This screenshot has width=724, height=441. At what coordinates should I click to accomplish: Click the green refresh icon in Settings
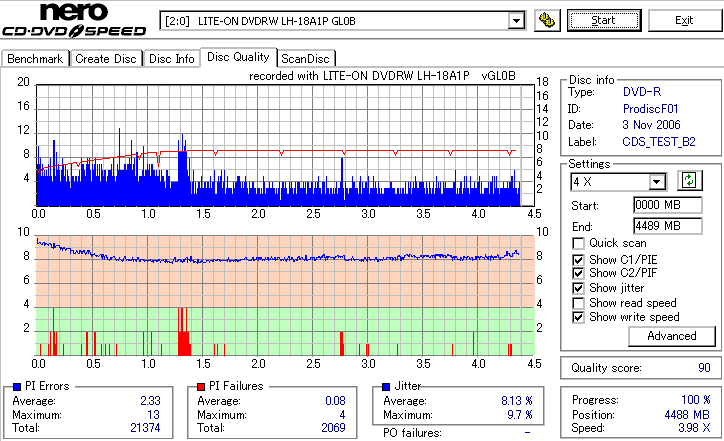(689, 181)
